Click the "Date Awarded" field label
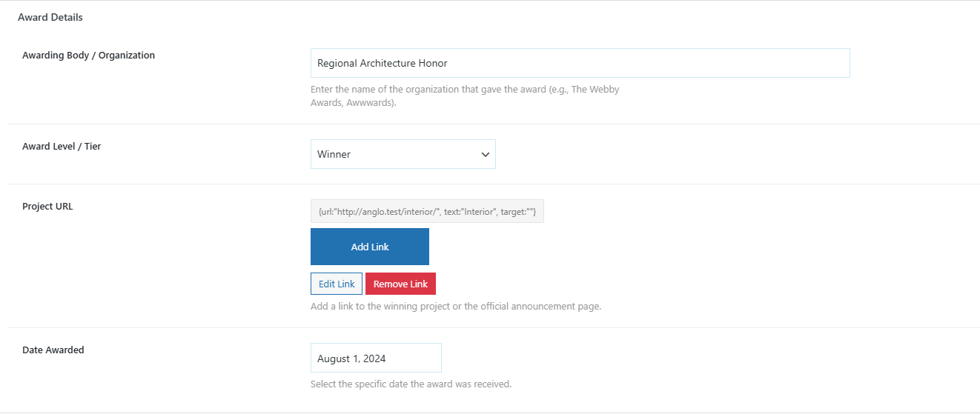Viewport: 980px width, 414px height. pos(53,350)
